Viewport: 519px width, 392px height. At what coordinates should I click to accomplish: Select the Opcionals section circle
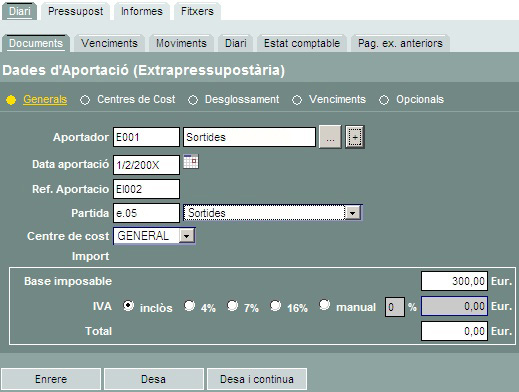coord(384,100)
